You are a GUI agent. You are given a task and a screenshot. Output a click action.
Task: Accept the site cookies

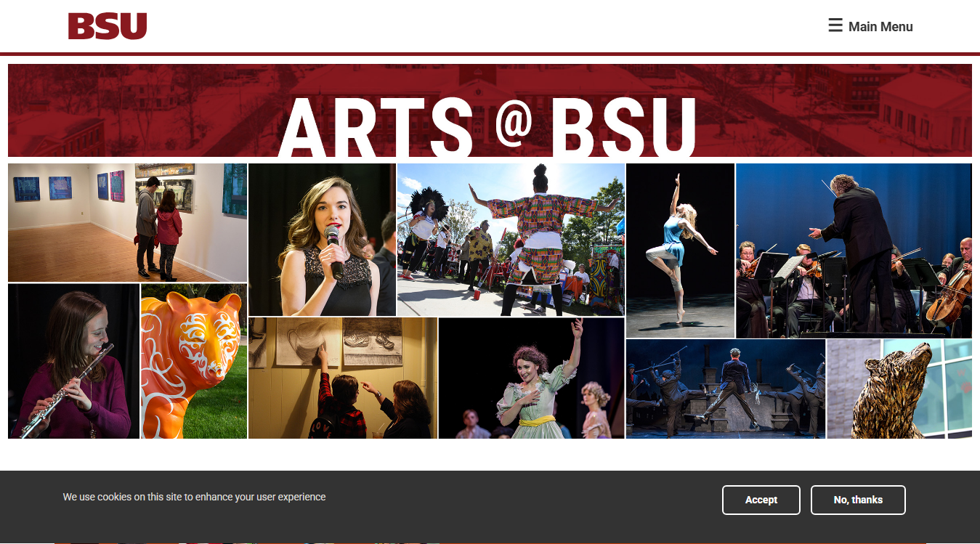click(x=761, y=500)
